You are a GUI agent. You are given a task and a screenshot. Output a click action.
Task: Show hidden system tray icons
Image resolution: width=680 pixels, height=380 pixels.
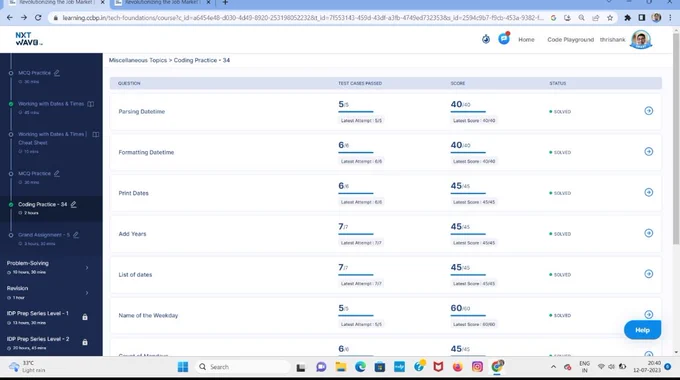[553, 367]
